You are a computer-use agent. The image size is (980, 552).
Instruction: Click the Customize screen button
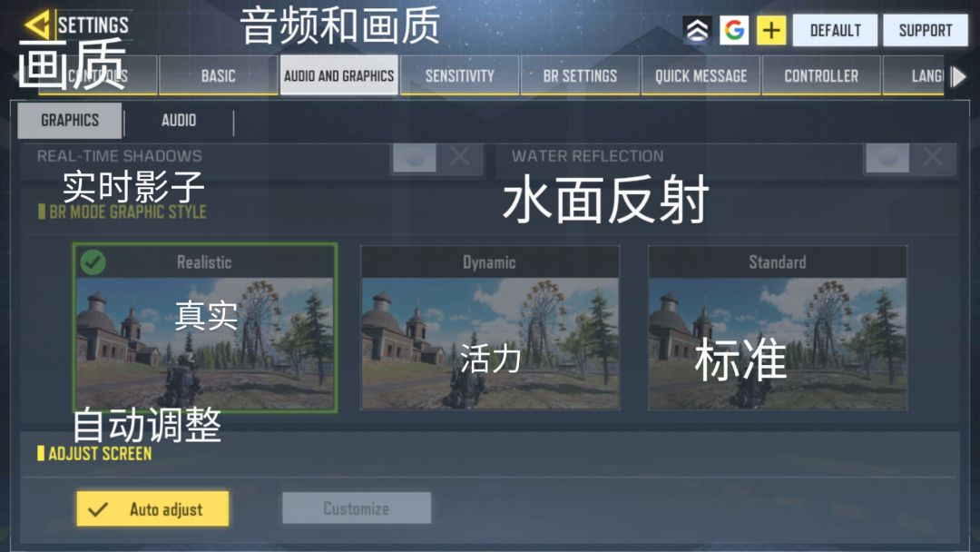357,508
